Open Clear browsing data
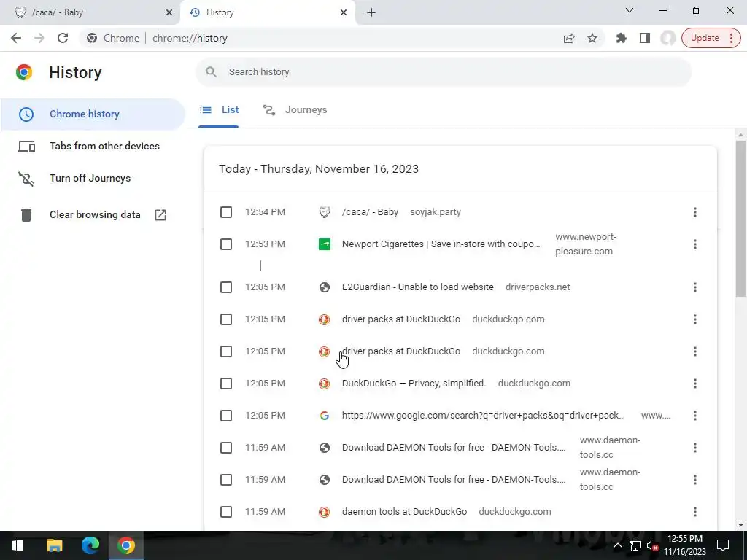 [93, 215]
